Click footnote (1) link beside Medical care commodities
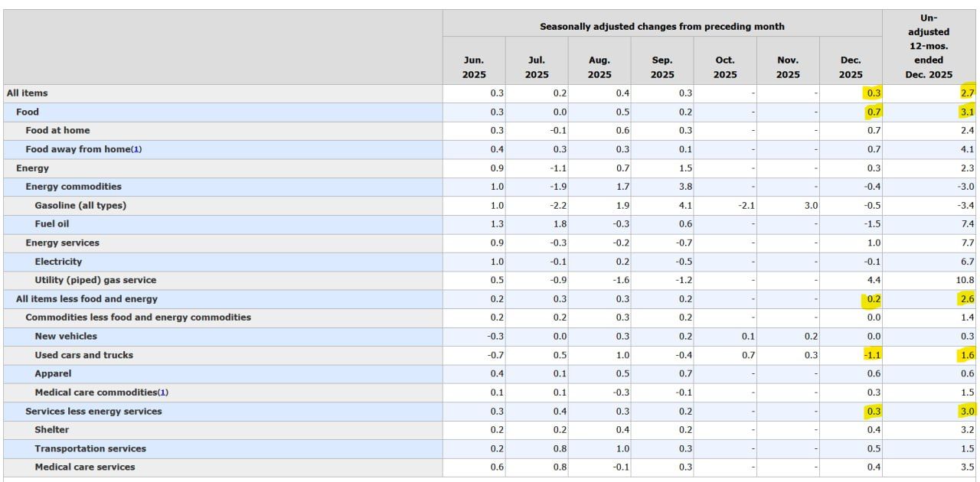 pyautogui.click(x=162, y=392)
